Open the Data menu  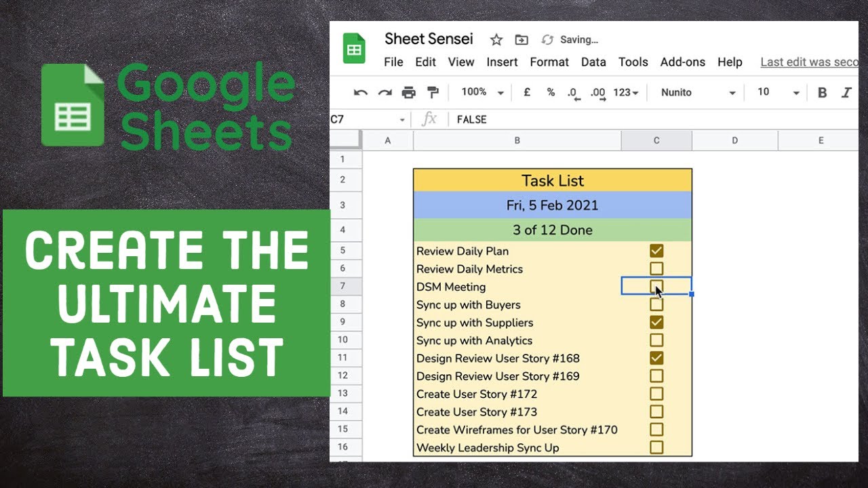[593, 62]
